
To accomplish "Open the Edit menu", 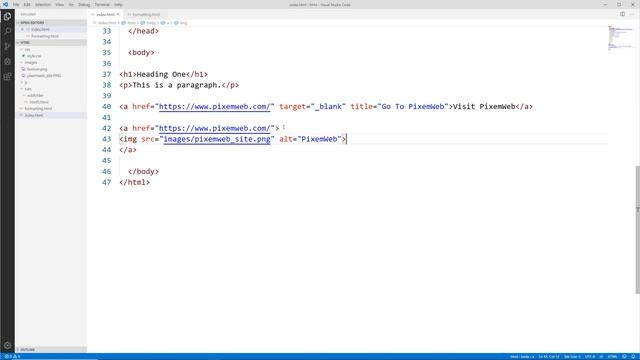I will click(27, 4).
